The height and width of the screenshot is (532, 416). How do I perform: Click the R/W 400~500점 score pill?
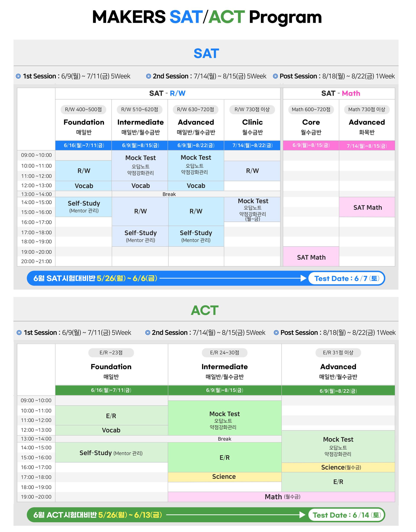coord(84,110)
